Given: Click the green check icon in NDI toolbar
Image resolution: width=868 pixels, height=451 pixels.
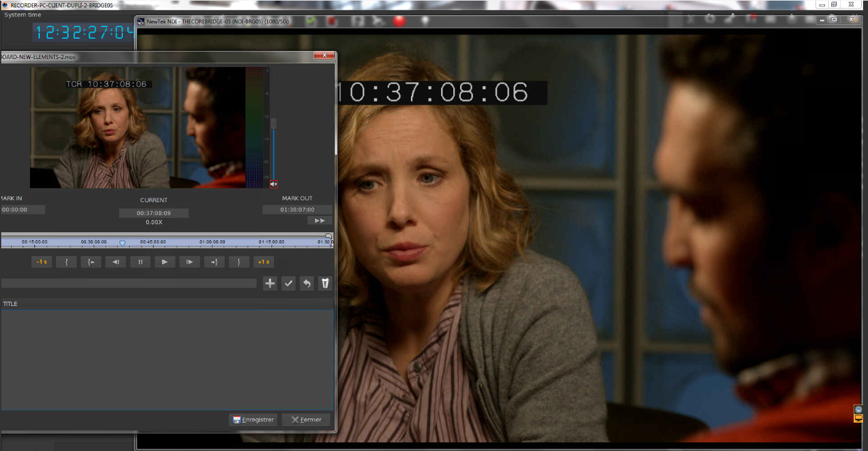Looking at the screenshot, I should click(x=311, y=21).
